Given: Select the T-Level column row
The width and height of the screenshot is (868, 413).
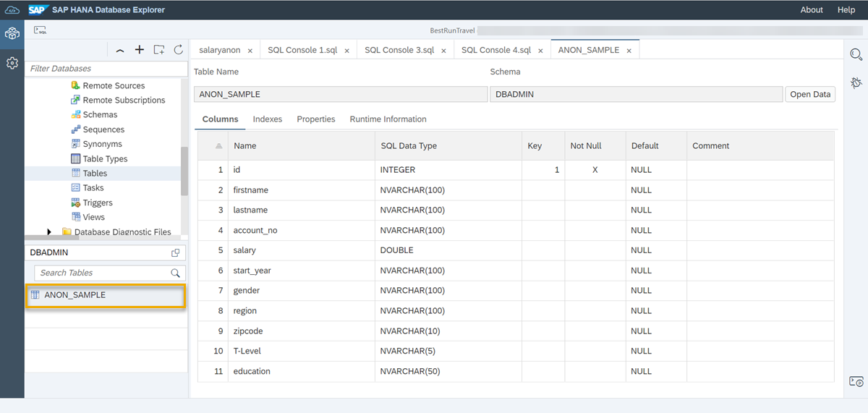Looking at the screenshot, I should pyautogui.click(x=516, y=351).
